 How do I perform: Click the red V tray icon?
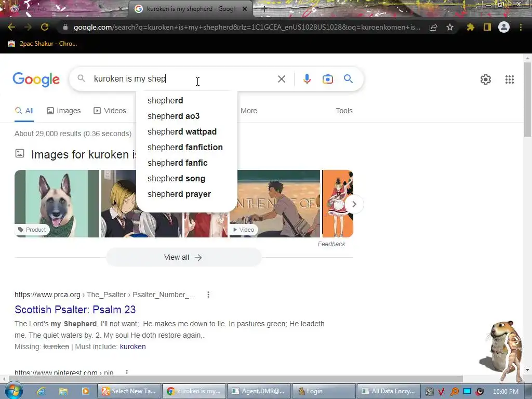click(x=442, y=392)
